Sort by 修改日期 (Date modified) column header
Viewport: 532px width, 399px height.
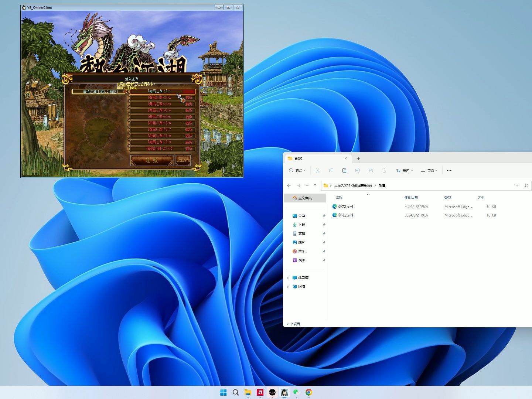tap(411, 197)
